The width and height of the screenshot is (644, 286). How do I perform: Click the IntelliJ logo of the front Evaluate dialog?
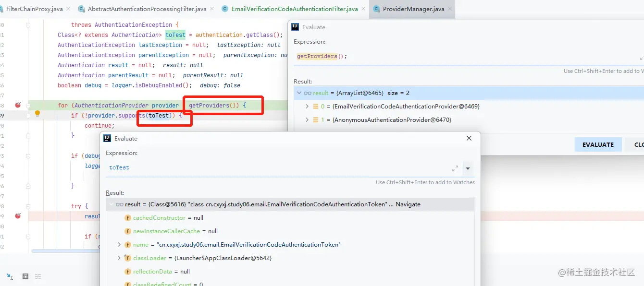(107, 138)
